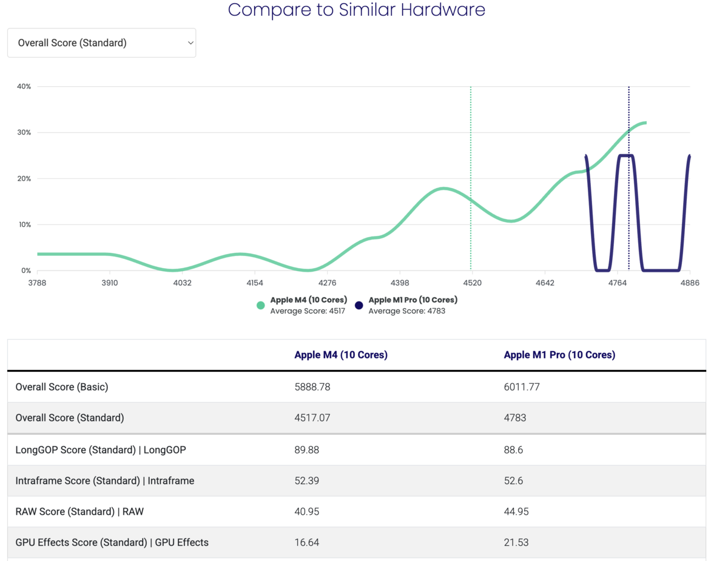This screenshot has height=561, width=728.
Task: Select the Apple M1 Pro (10 Cores) table header
Action: pyautogui.click(x=559, y=355)
